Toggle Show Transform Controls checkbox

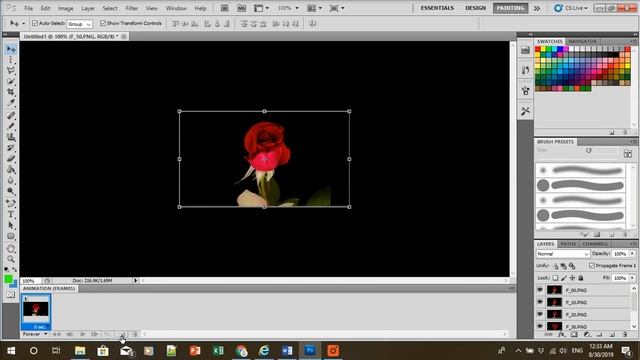pyautogui.click(x=103, y=23)
